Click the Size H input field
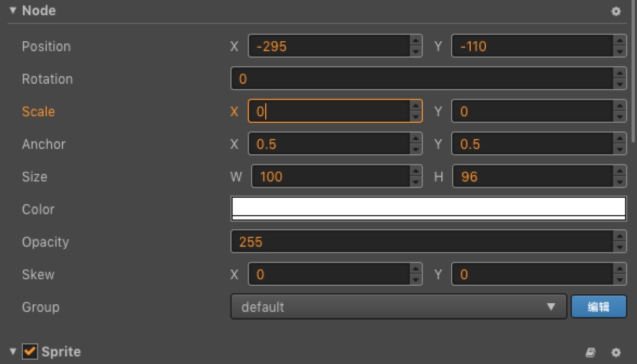Image resolution: width=637 pixels, height=364 pixels. pyautogui.click(x=532, y=177)
